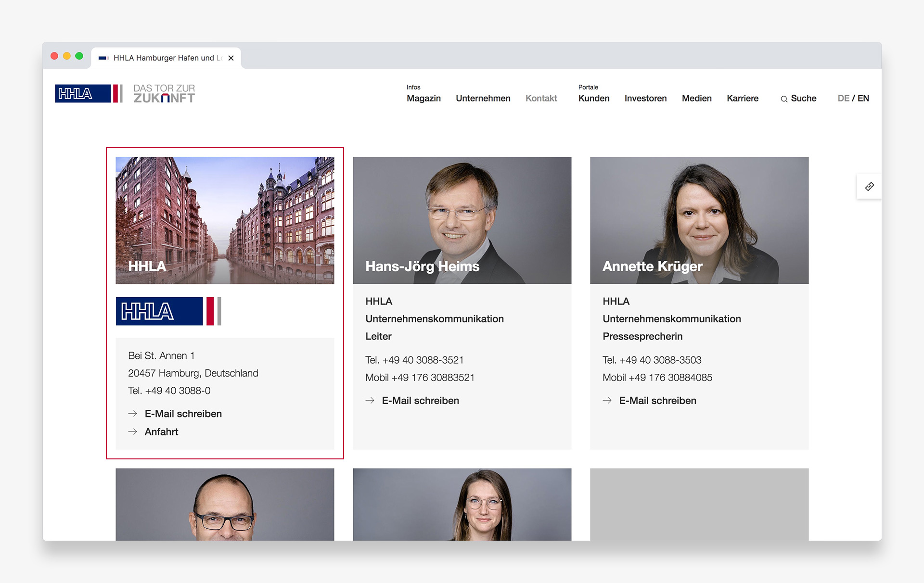Click portrait of woman with round glasses
The width and height of the screenshot is (924, 583).
coord(462,504)
